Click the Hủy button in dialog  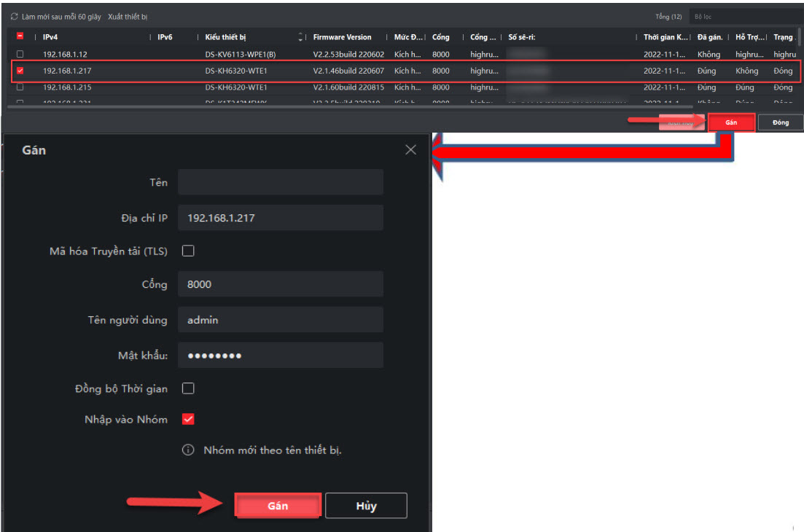click(x=366, y=506)
